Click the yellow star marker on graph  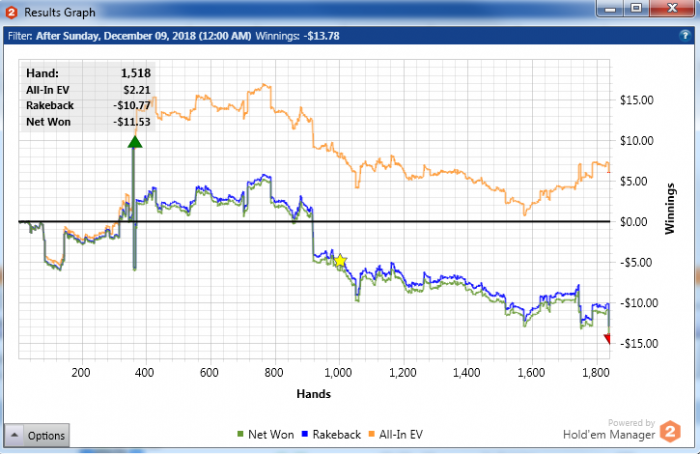coord(340,260)
